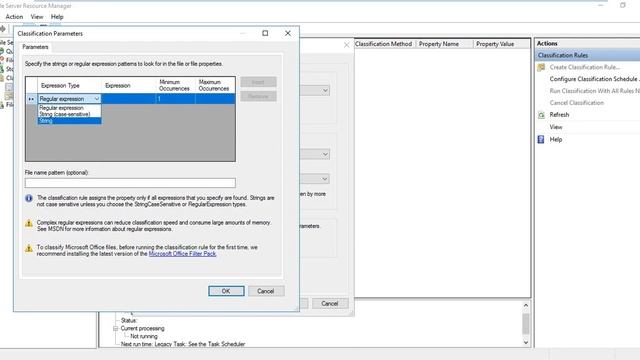Select the Parameters tab
The width and height of the screenshot is (640, 360).
coord(35,47)
